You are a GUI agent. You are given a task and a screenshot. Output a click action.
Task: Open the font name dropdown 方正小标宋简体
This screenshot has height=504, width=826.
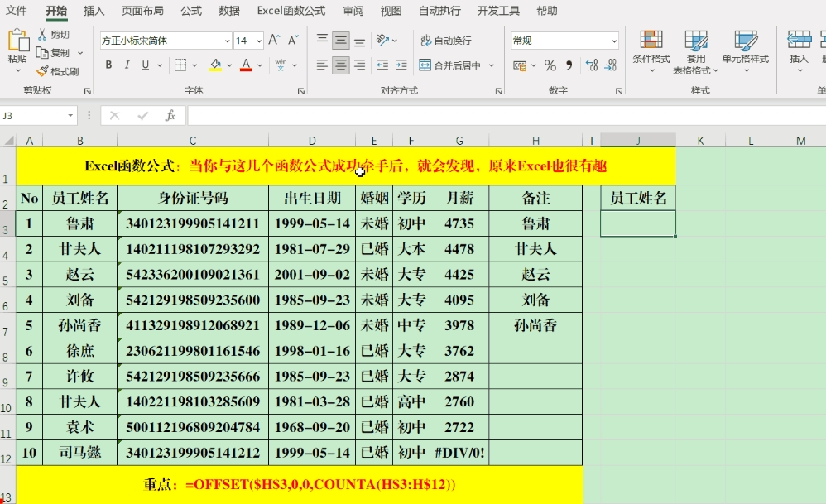click(227, 41)
